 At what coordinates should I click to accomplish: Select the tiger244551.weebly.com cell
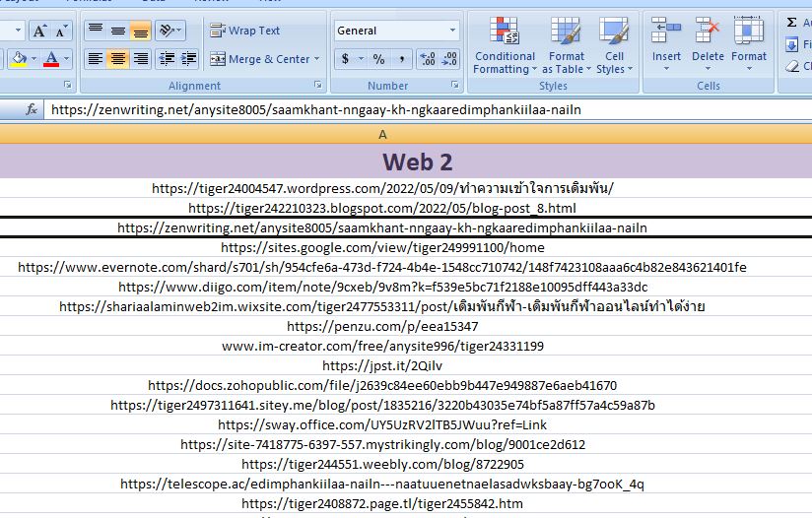[x=406, y=464]
